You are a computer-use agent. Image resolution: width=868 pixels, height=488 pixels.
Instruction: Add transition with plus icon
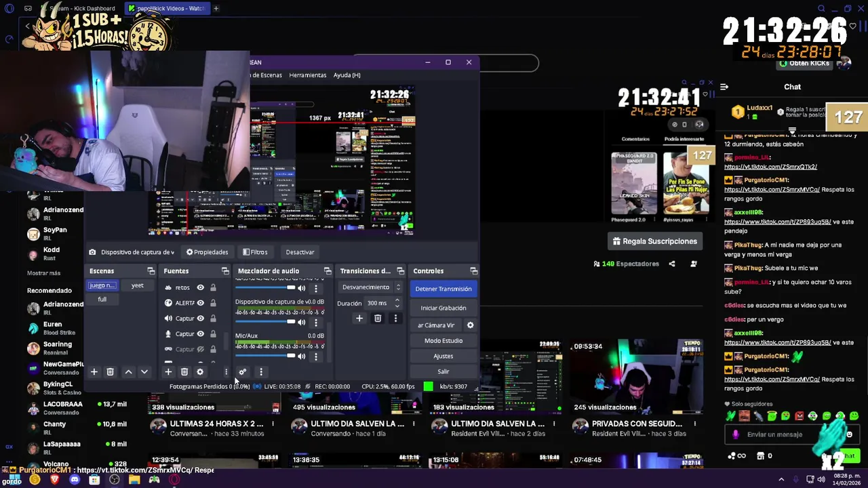tap(359, 319)
